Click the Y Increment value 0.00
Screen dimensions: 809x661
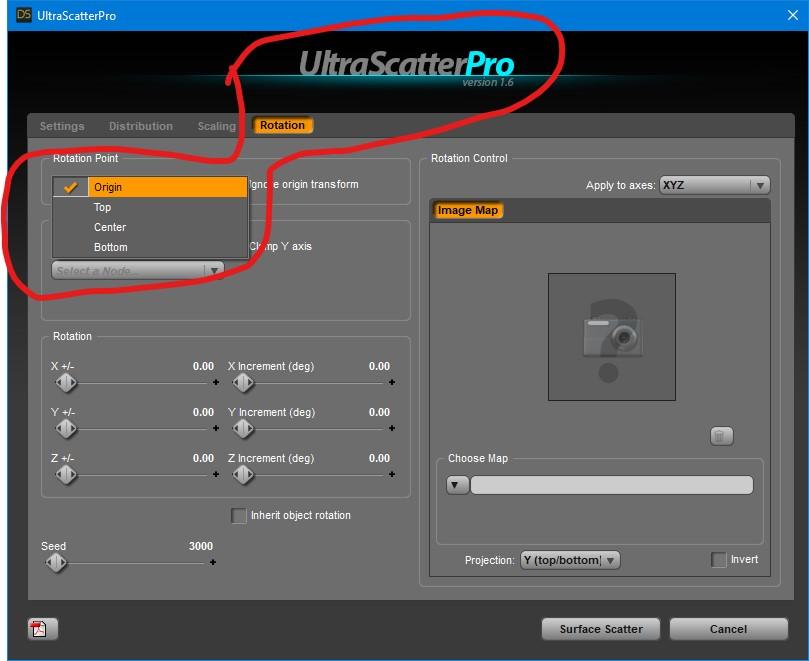pos(379,412)
